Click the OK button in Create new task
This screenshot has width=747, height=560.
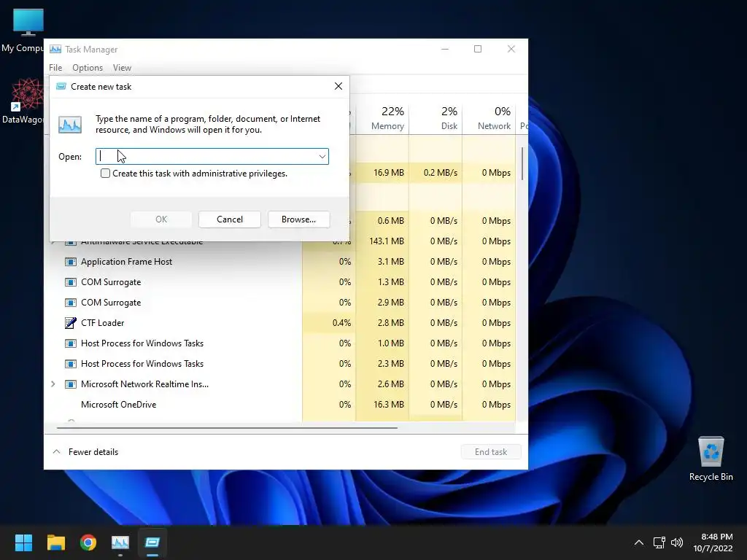[x=161, y=219]
